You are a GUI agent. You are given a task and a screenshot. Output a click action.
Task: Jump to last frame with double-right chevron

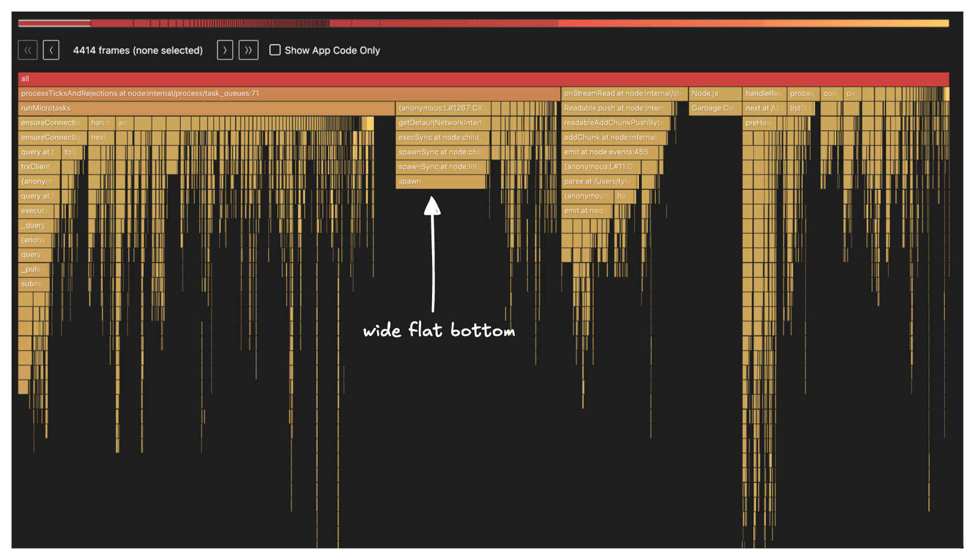click(248, 50)
